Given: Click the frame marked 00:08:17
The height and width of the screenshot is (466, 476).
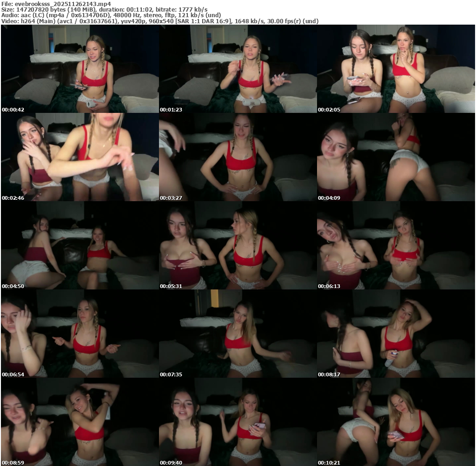Looking at the screenshot, I should [x=396, y=334].
